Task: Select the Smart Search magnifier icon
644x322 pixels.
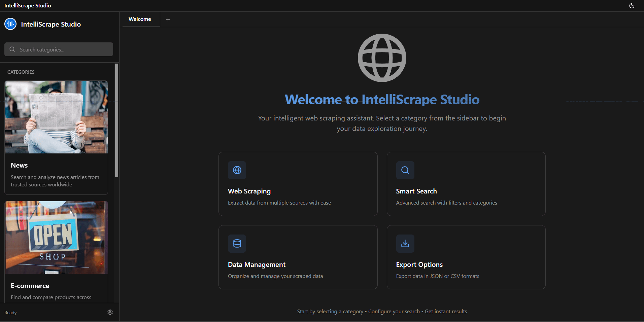Action: (x=405, y=170)
